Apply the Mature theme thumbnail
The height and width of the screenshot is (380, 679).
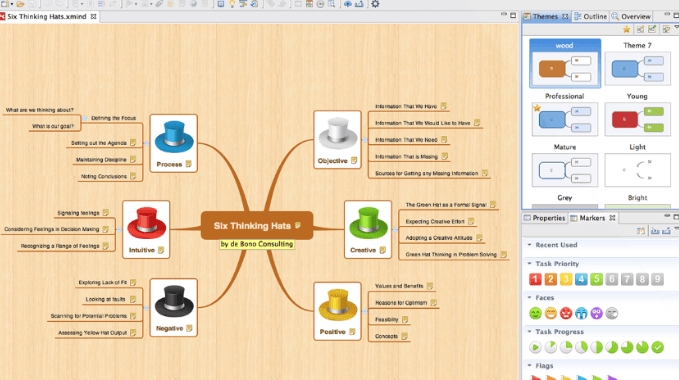565,170
